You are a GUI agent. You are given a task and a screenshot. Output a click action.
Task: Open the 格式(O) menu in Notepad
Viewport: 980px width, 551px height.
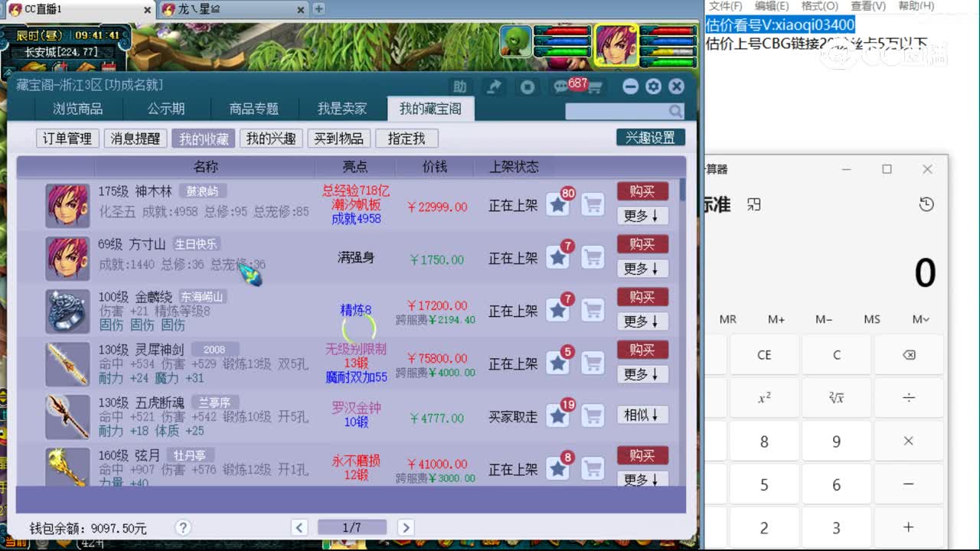coord(819,6)
